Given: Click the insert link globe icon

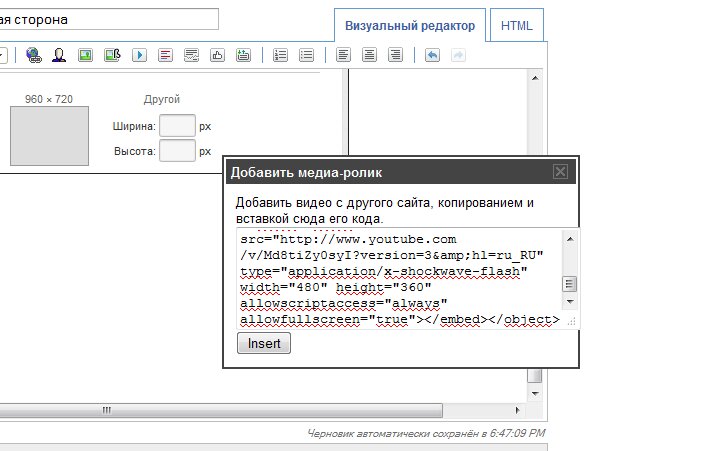Looking at the screenshot, I should [x=34, y=55].
